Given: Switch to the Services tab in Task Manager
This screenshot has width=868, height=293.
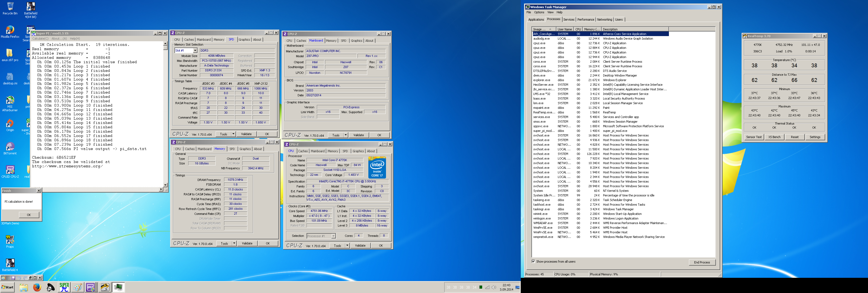Looking at the screenshot, I should 569,20.
